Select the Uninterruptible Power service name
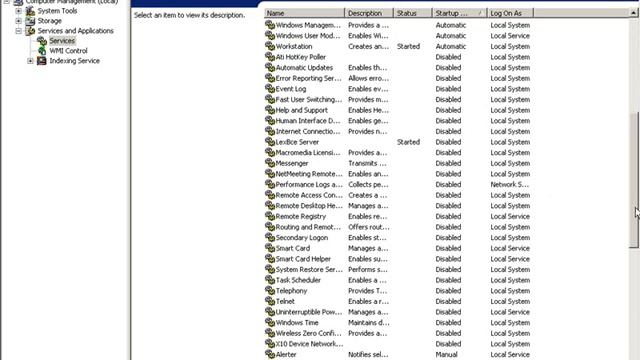This screenshot has width=640, height=360. (x=309, y=311)
